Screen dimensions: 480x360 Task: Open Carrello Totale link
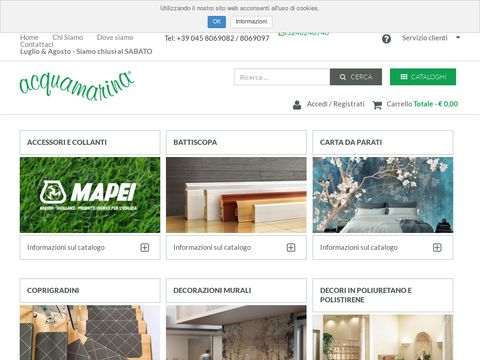[422, 104]
